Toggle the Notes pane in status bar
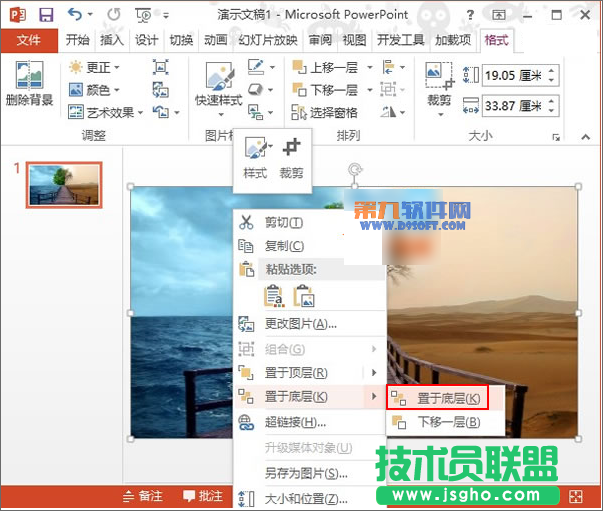This screenshot has width=603, height=511. tap(143, 496)
